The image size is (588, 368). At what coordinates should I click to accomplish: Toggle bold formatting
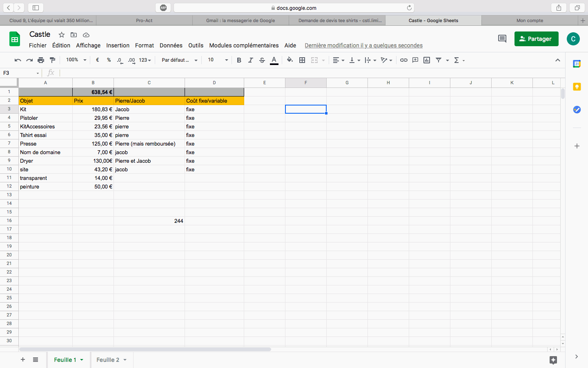(239, 60)
